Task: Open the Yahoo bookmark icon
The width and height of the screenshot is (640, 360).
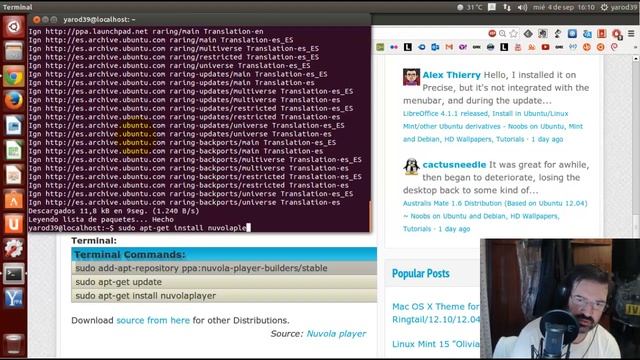Action: tap(462, 47)
